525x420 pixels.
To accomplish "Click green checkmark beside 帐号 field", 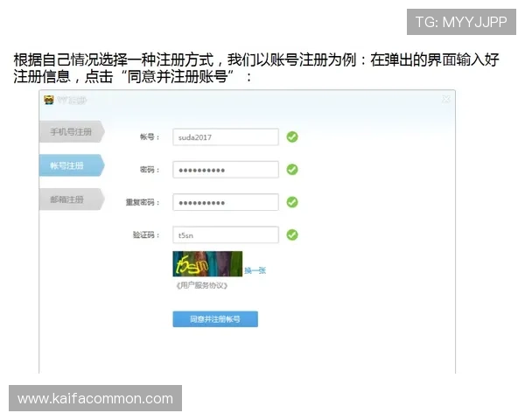I will [292, 137].
